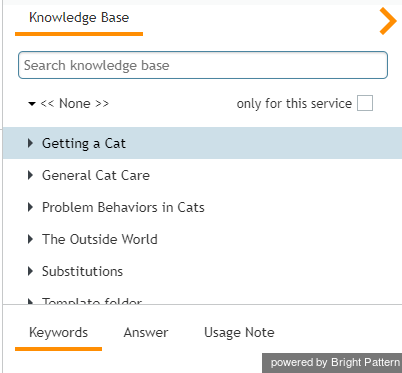The image size is (402, 373).
Task: Select The Outside World item
Action: (x=202, y=239)
